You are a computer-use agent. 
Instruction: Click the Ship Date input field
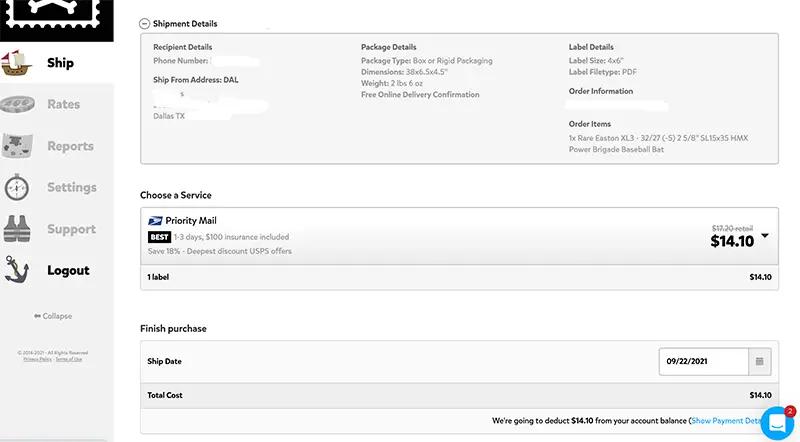click(x=704, y=361)
